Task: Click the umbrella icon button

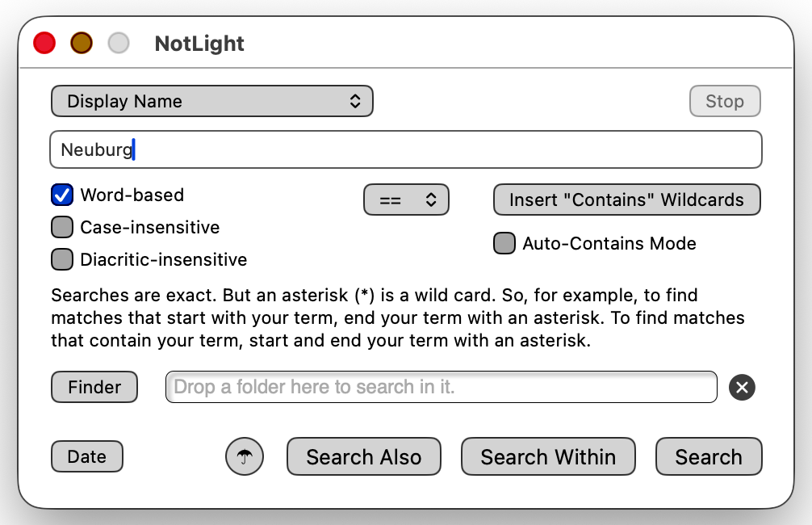Action: click(245, 457)
